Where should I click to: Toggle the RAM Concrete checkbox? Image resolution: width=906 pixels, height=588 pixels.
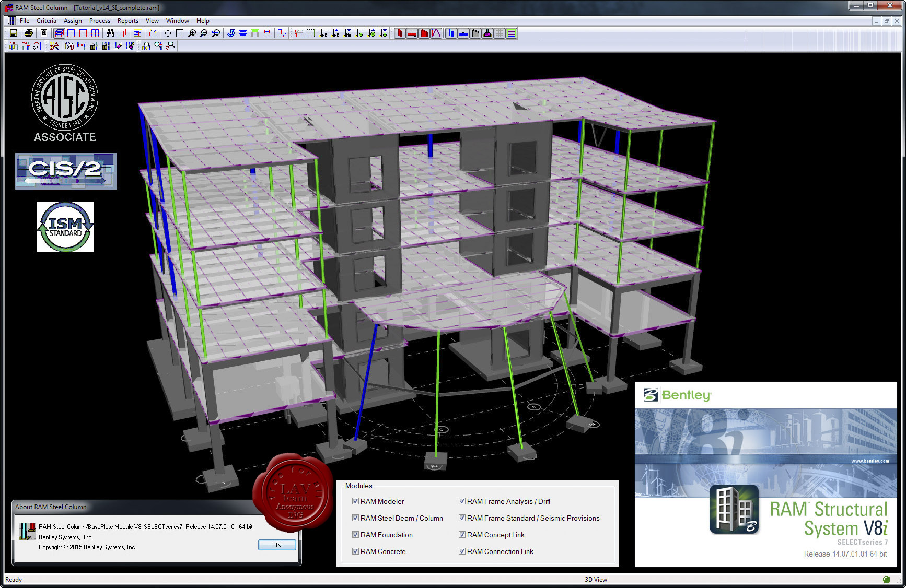coord(355,551)
